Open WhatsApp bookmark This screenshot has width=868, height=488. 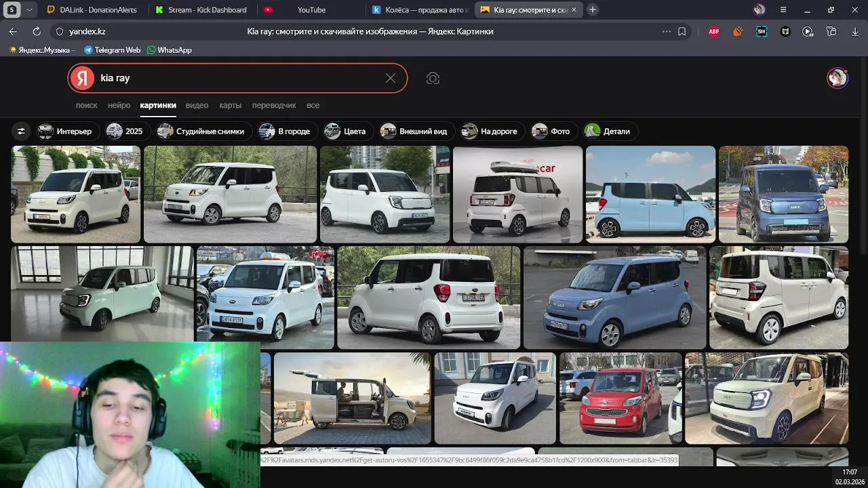pos(170,50)
